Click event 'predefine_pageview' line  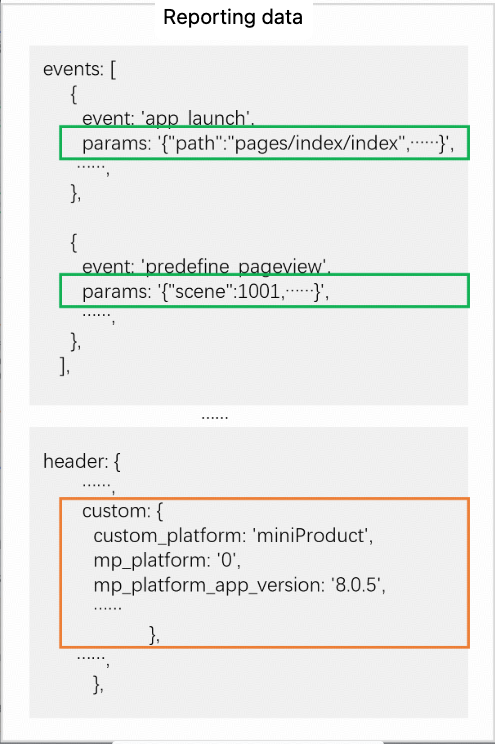(x=206, y=266)
